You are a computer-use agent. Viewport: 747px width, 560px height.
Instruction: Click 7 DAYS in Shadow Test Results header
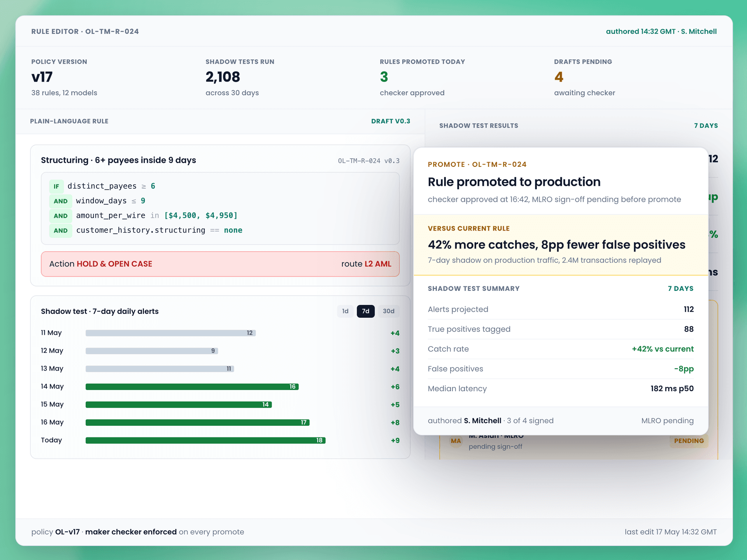(x=706, y=126)
